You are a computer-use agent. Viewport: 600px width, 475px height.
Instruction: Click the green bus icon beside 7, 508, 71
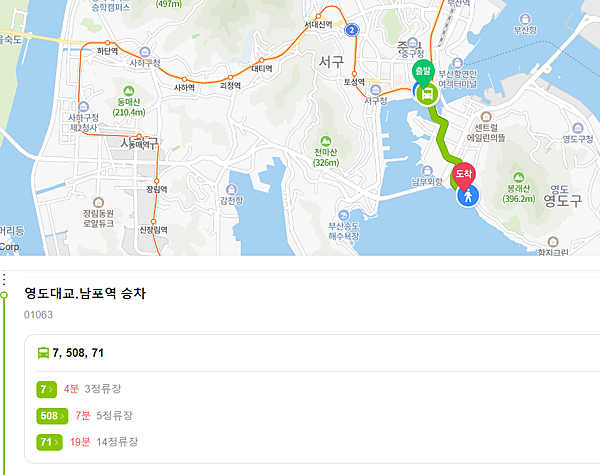pos(44,352)
